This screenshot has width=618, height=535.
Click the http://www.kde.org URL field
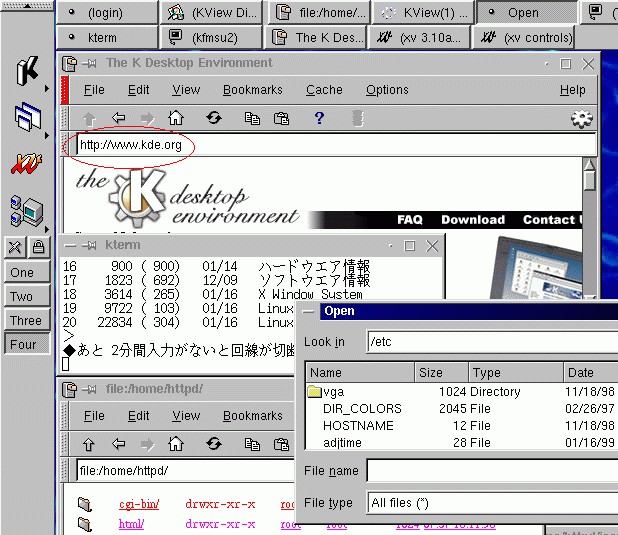[336, 145]
